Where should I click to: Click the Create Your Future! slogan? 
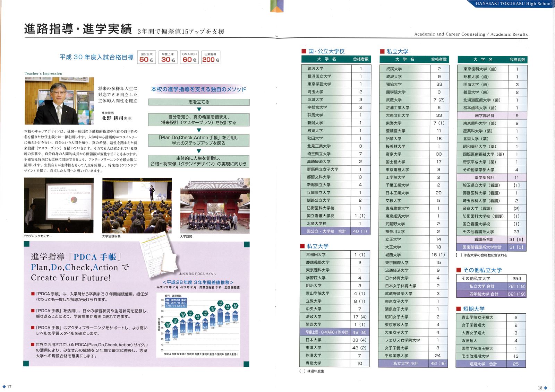tap(71, 278)
